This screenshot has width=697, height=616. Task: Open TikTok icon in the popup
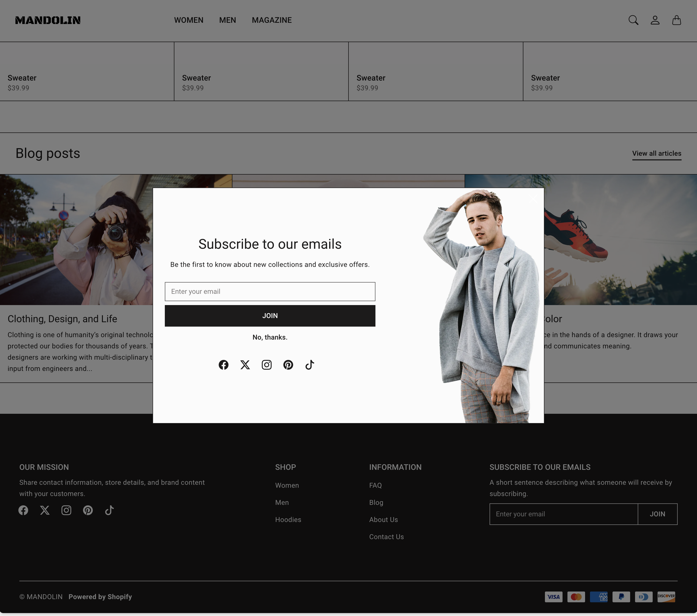310,365
